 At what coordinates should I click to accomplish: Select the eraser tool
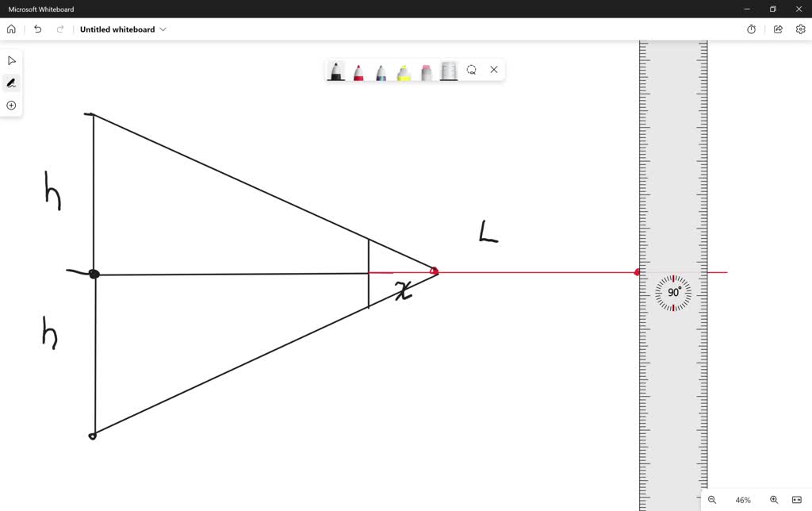(x=426, y=71)
